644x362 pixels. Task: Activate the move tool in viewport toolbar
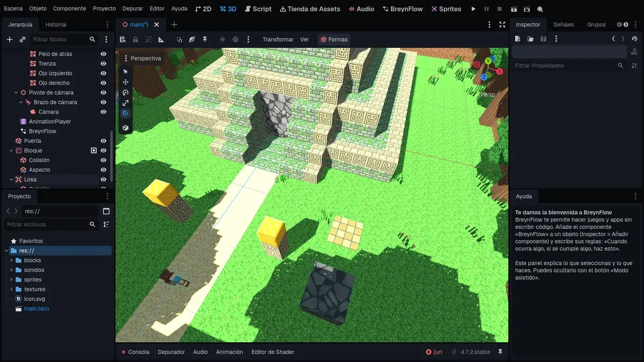pyautogui.click(x=126, y=82)
